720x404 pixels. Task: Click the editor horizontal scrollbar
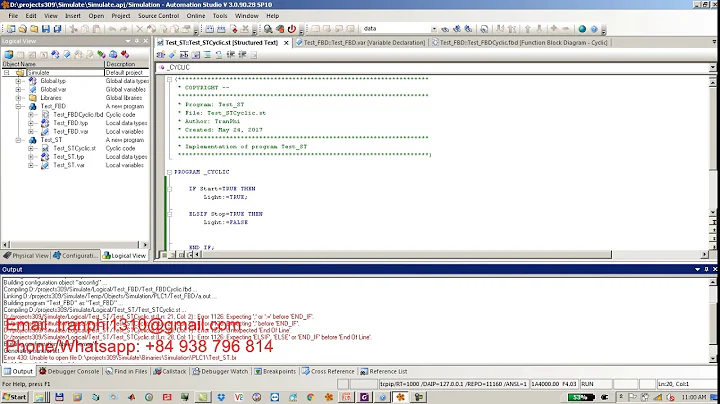point(406,254)
